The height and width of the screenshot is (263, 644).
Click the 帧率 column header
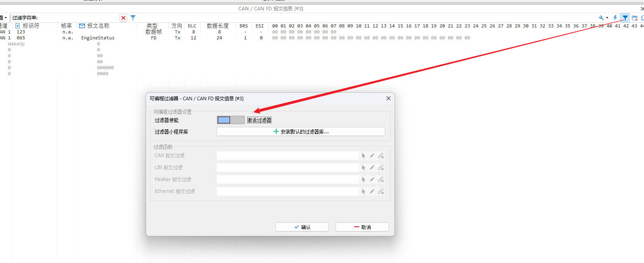[66, 26]
